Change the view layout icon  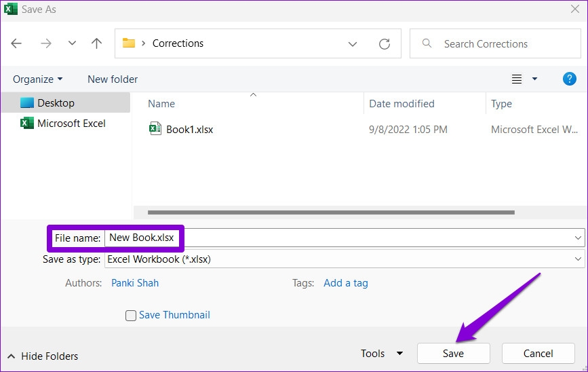pyautogui.click(x=517, y=79)
